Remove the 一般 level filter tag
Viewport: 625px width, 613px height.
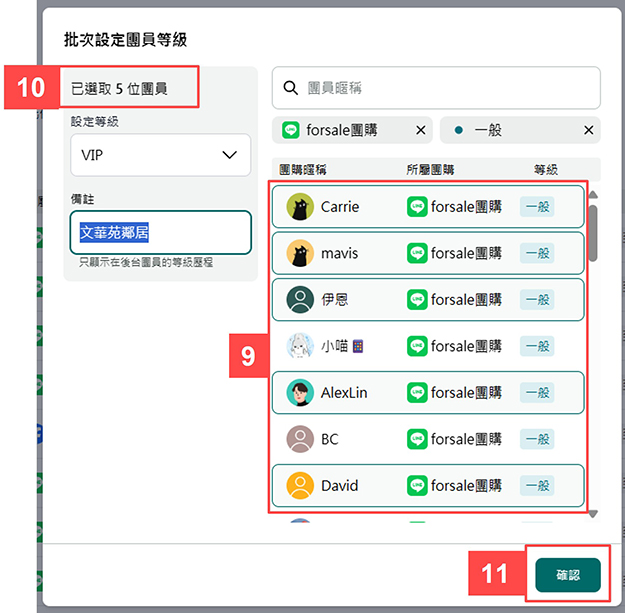[588, 130]
